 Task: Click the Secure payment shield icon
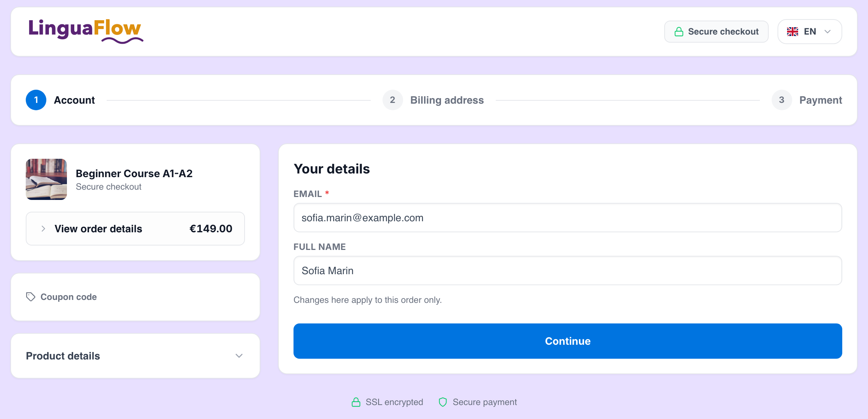[x=443, y=402]
